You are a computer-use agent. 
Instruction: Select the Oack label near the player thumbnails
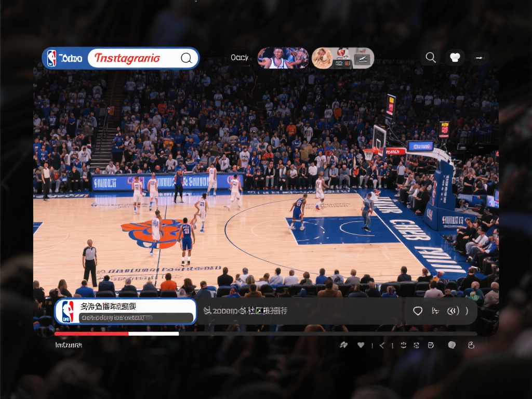point(239,59)
